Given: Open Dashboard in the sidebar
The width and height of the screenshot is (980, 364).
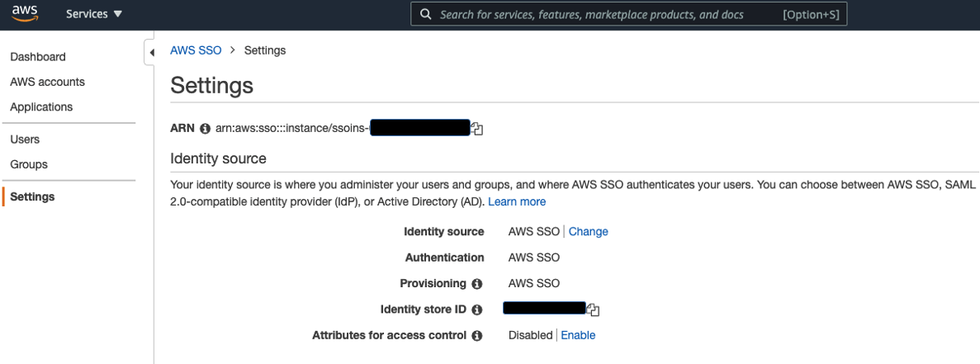Looking at the screenshot, I should (x=38, y=57).
